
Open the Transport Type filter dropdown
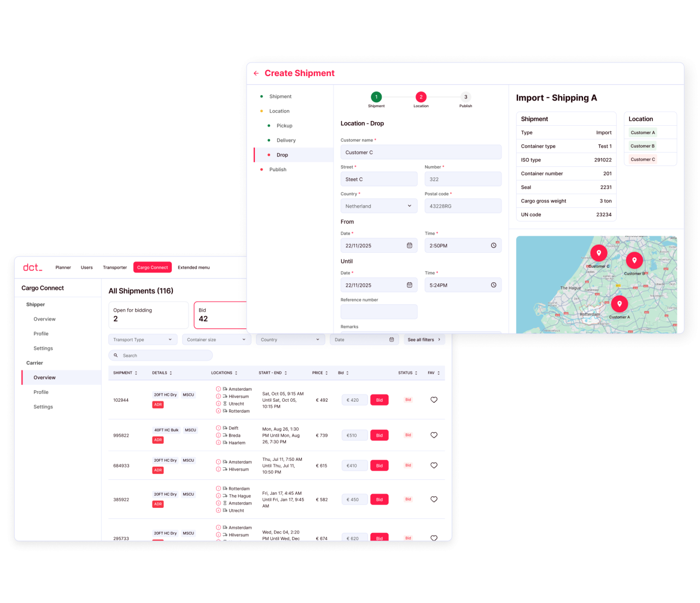143,340
